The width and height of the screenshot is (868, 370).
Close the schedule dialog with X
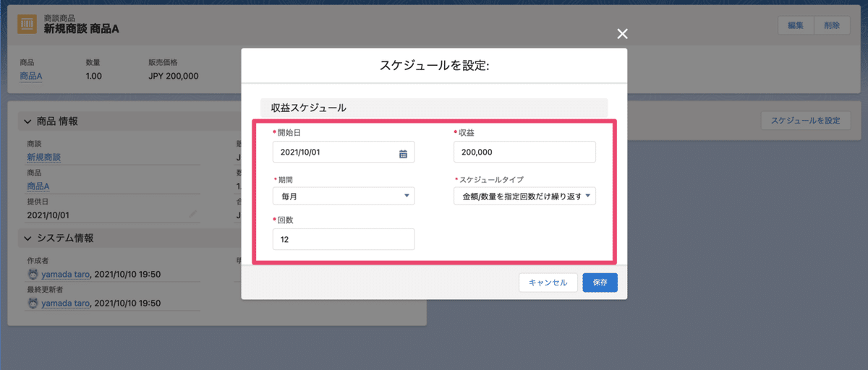(622, 33)
